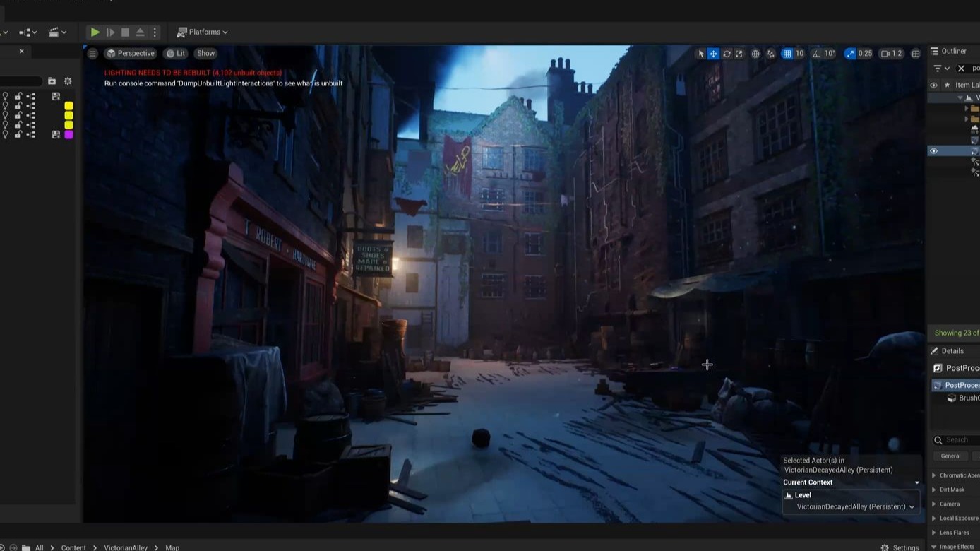Open the Level context dropdown

coord(855,506)
